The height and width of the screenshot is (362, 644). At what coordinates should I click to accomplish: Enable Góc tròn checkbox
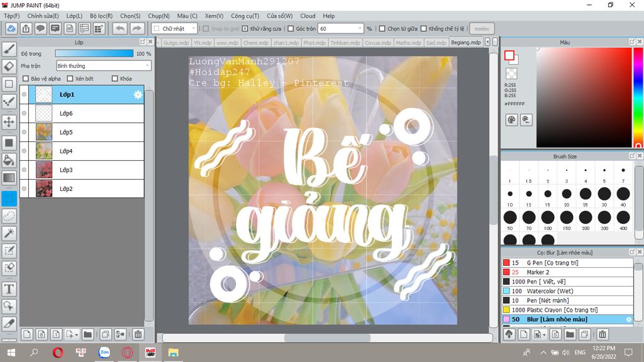click(291, 29)
